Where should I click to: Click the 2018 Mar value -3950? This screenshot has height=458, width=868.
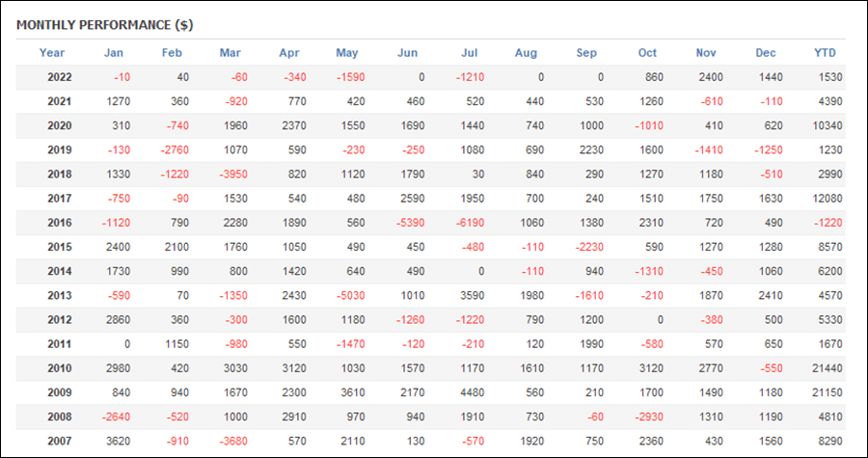[232, 175]
